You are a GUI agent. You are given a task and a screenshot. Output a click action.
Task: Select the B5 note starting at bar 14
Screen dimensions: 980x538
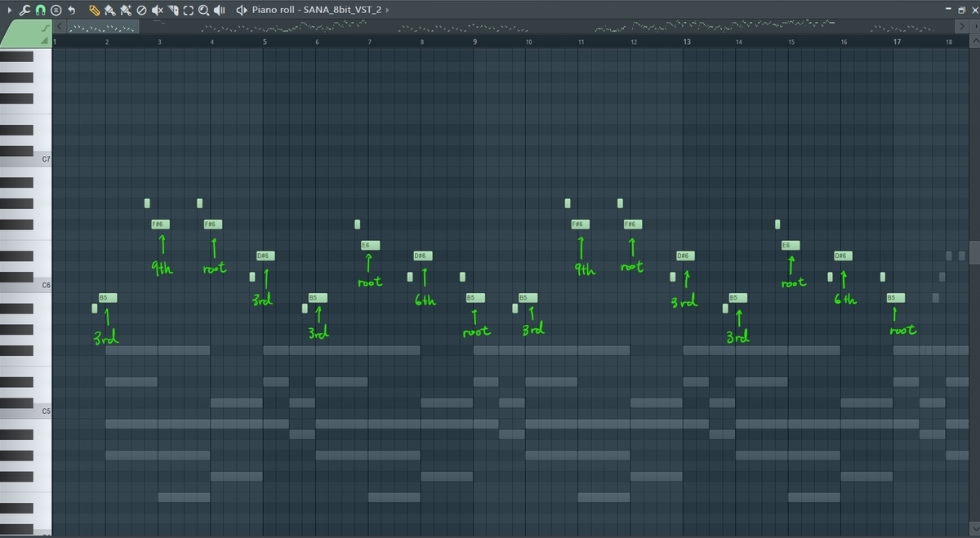737,298
